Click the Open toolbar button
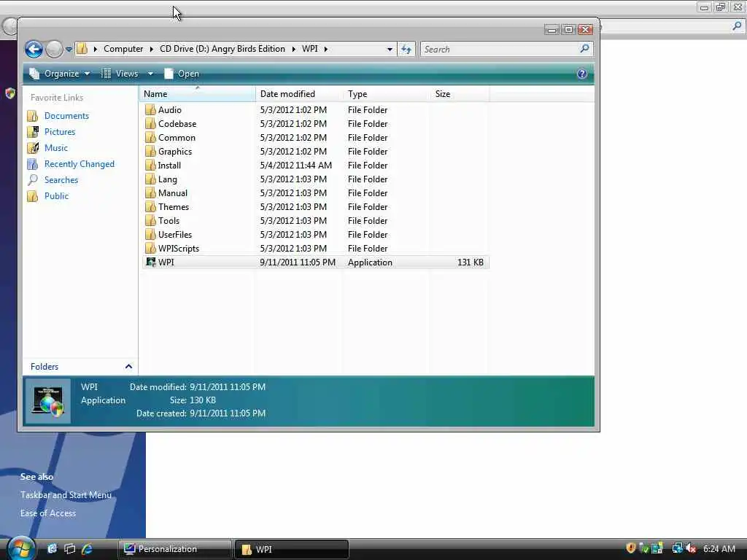Screen dimensions: 747x560 (x=182, y=74)
